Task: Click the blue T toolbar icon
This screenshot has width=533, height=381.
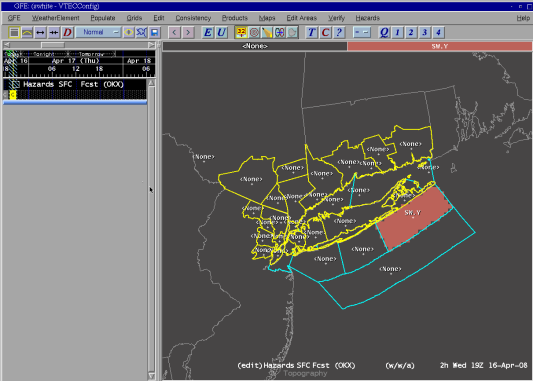Action: coord(311,32)
